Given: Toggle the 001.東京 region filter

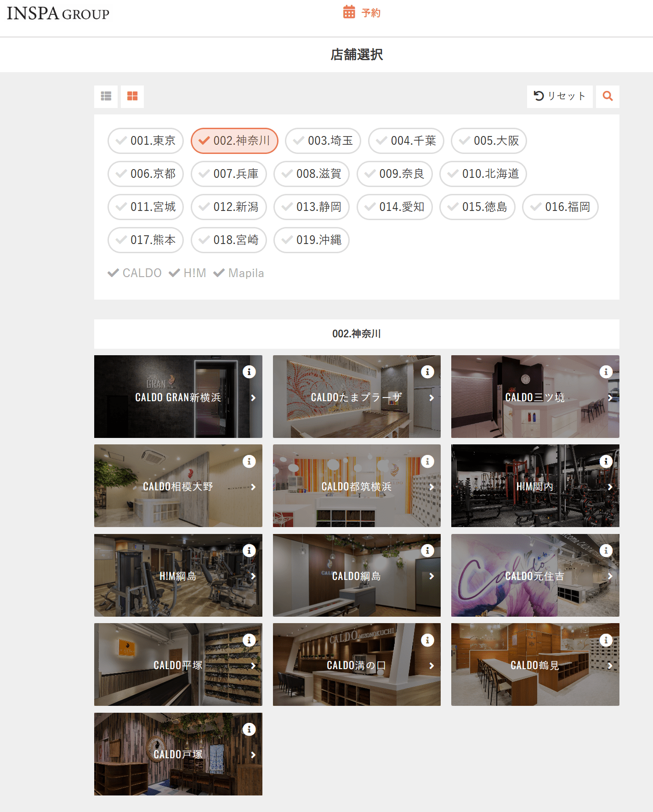Looking at the screenshot, I should [146, 141].
